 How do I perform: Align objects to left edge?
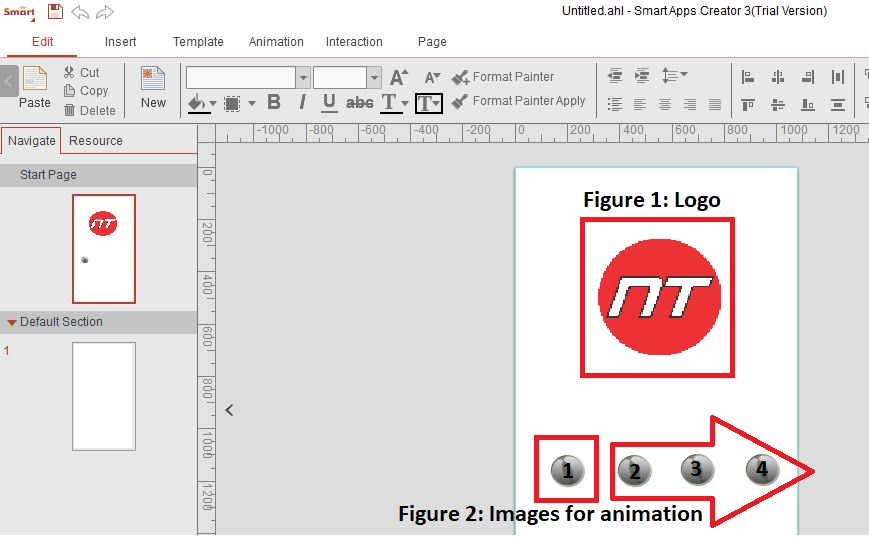coord(748,77)
